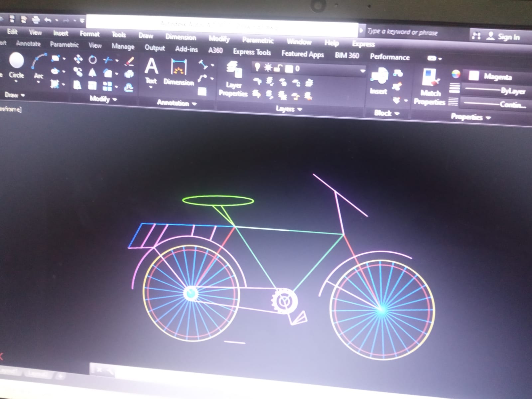Viewport: 532px width, 399px height.
Task: Activate the Move tool in Modify panel
Action: tap(78, 59)
